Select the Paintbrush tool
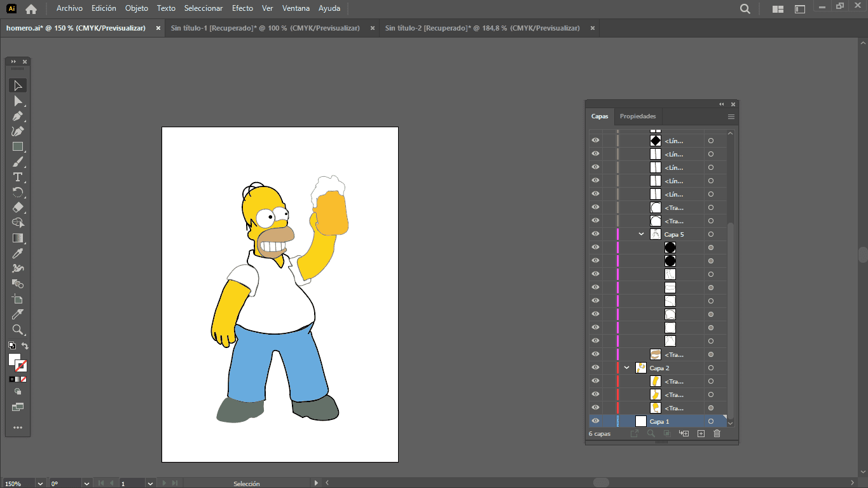 point(18,162)
